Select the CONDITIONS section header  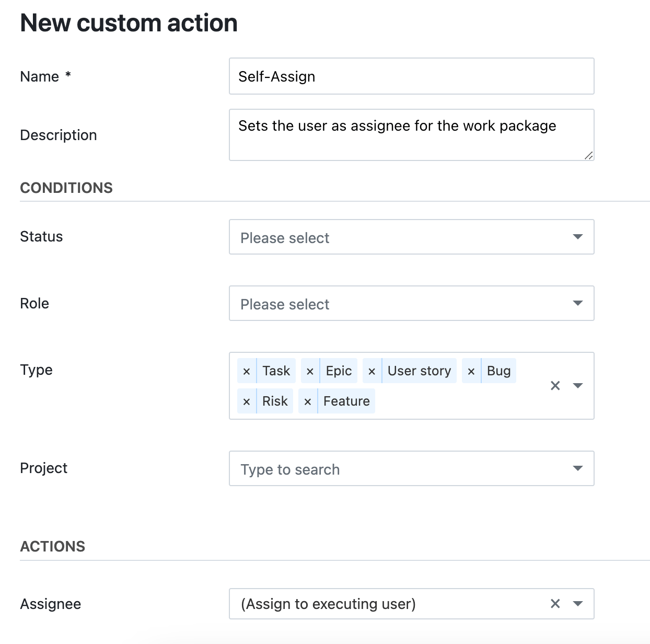pyautogui.click(x=66, y=188)
